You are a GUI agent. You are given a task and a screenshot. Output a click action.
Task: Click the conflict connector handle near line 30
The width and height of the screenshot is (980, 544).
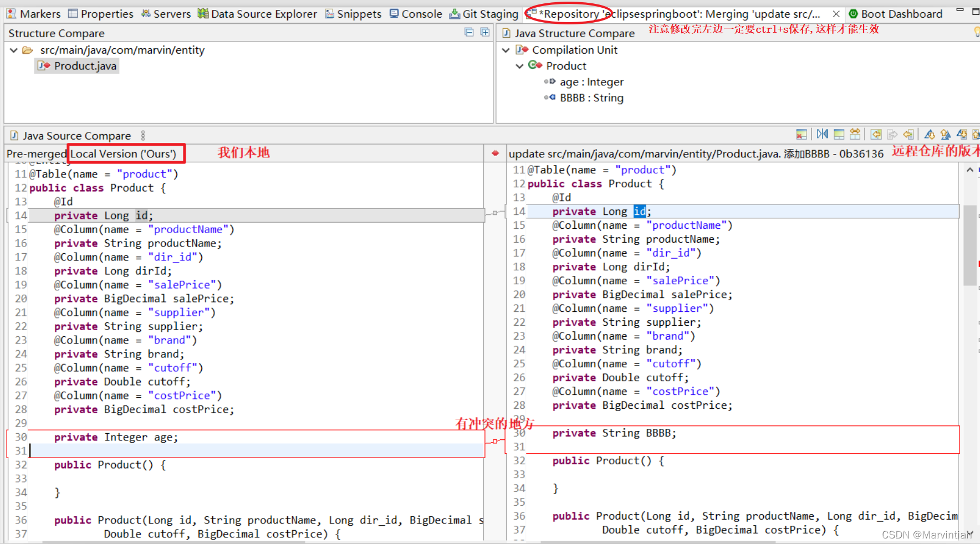[x=495, y=441]
